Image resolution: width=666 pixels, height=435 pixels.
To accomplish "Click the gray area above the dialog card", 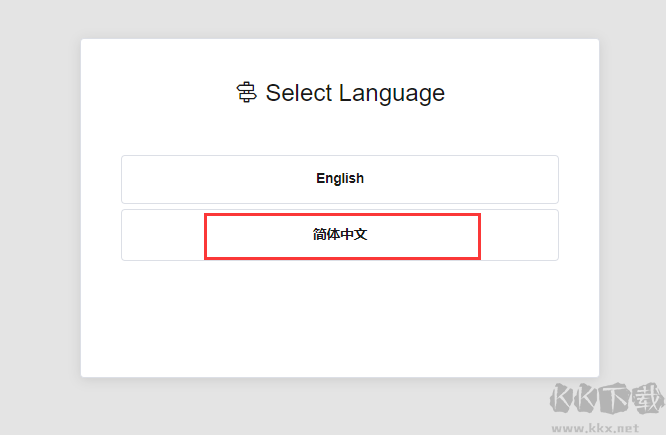I will pos(340,18).
